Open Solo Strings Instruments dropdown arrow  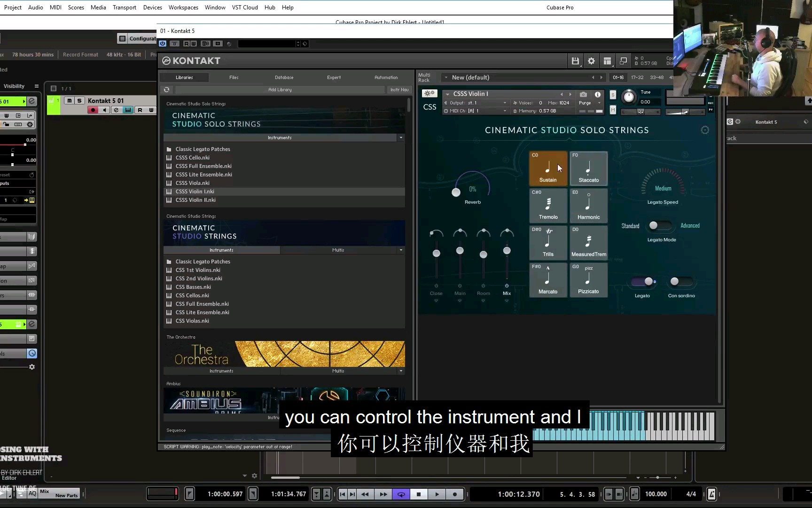pos(401,138)
